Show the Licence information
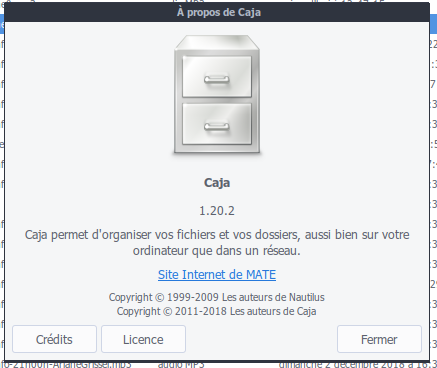The image size is (437, 368). pyautogui.click(x=143, y=339)
